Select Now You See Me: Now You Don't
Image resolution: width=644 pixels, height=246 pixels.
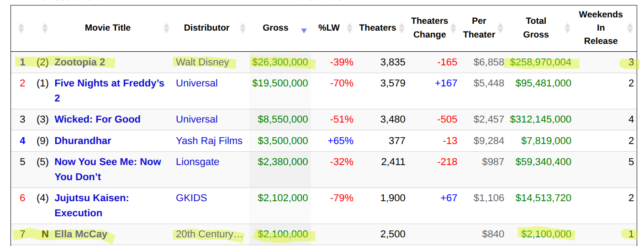(107, 162)
